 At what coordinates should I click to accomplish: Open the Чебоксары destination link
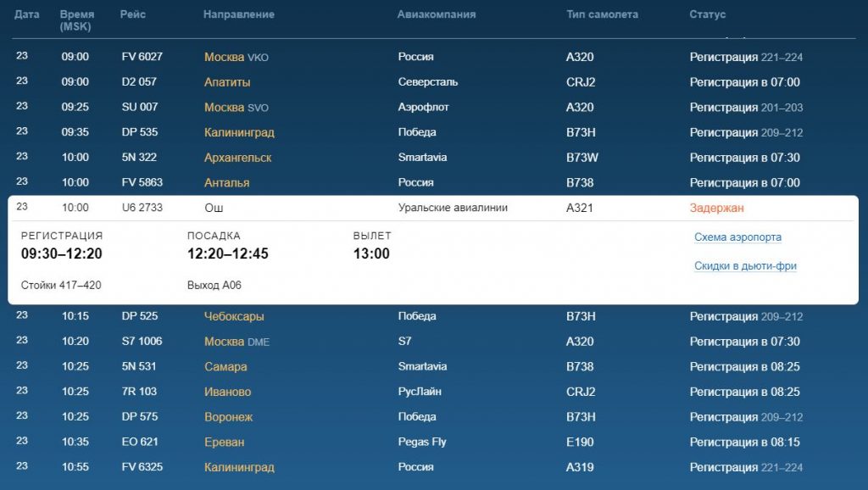coord(234,316)
